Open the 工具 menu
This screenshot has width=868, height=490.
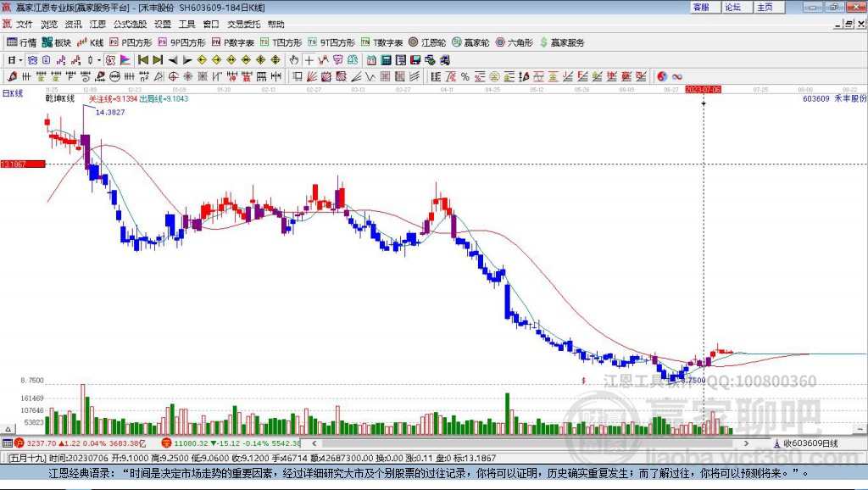(186, 24)
